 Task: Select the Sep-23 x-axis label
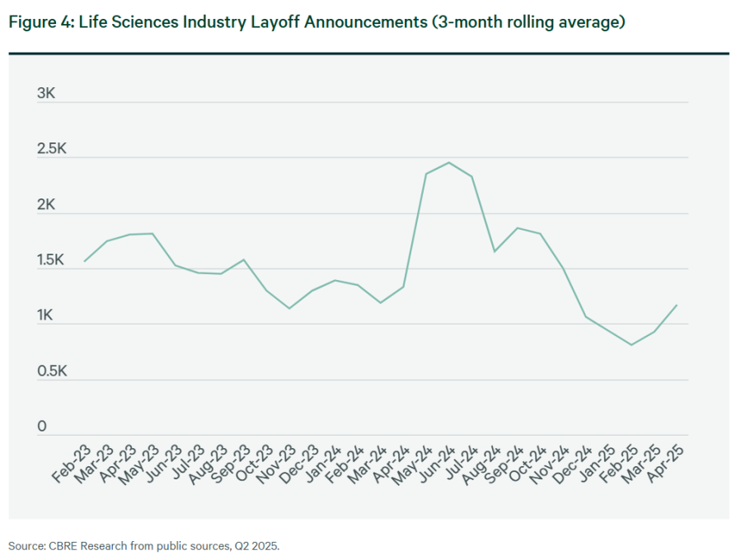229,465
